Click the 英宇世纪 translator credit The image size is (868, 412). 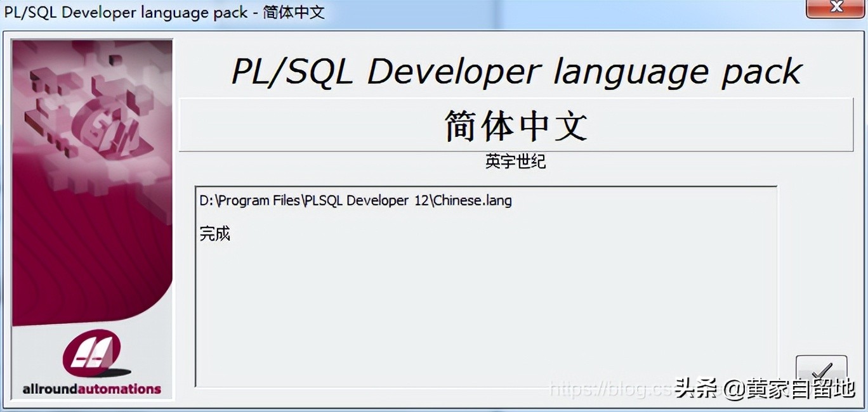point(515,162)
